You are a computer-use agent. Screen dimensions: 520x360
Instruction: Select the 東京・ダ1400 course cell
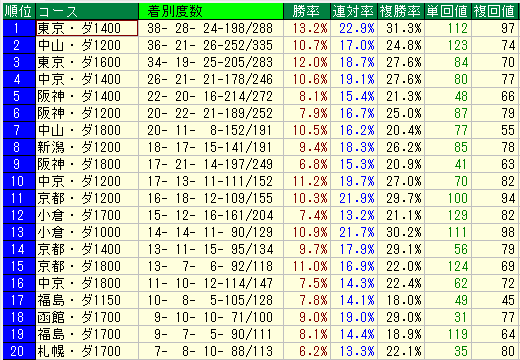[87, 28]
